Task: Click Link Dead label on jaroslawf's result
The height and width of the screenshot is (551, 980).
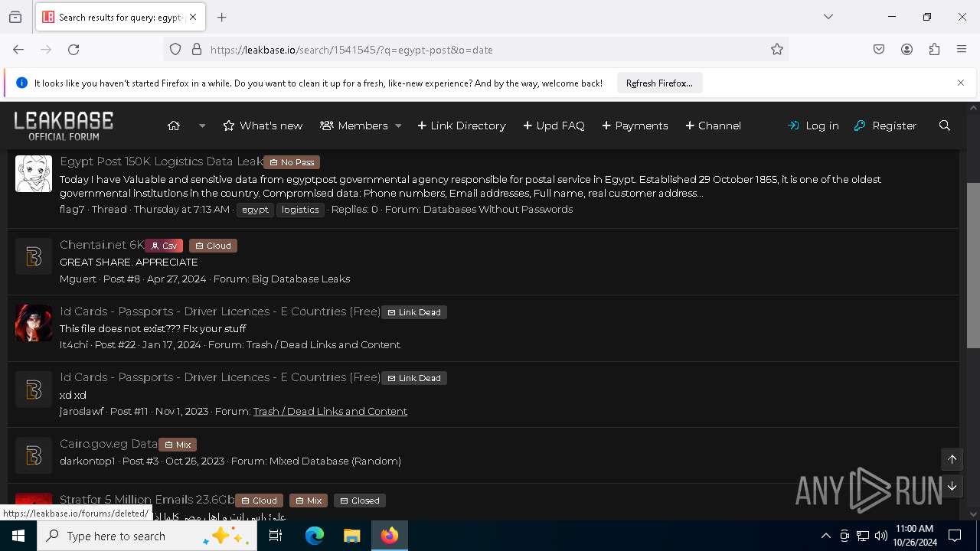Action: (x=414, y=378)
